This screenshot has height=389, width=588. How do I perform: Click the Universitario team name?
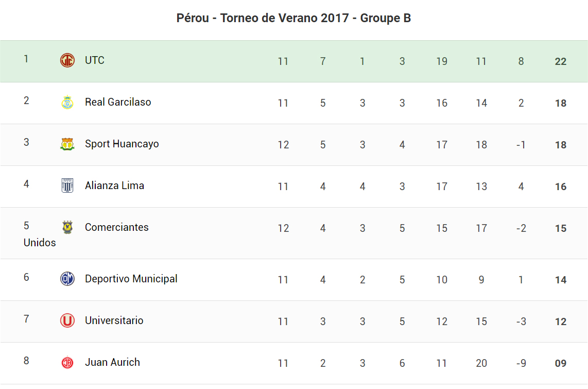[x=114, y=320]
